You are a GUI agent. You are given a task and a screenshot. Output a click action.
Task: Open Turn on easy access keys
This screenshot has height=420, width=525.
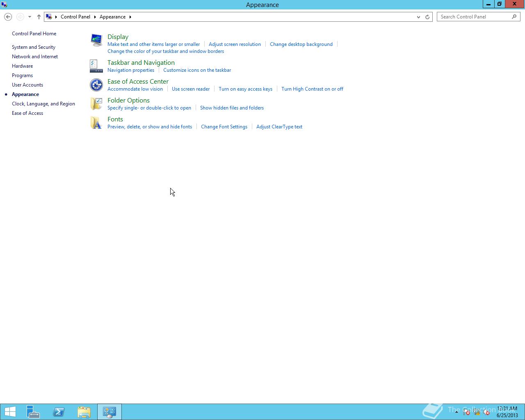pos(245,89)
